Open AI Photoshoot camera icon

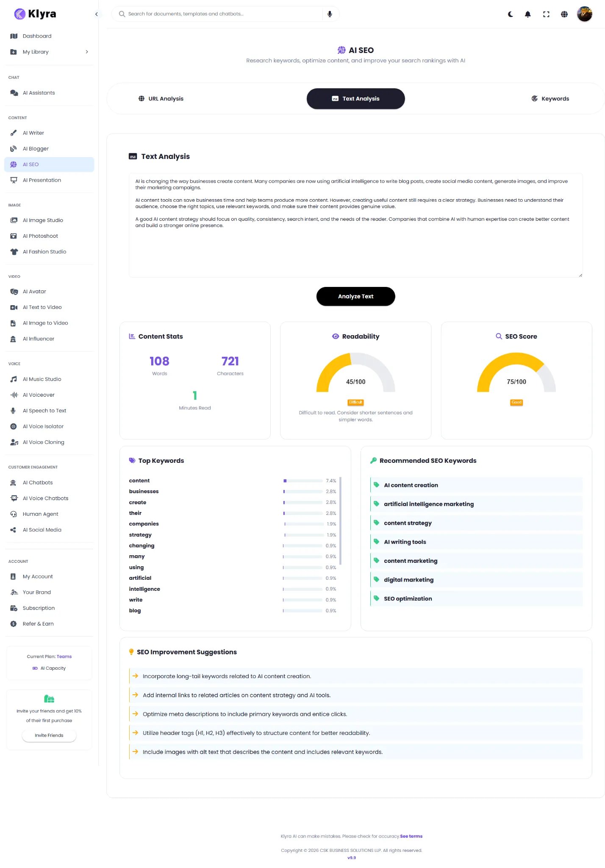(x=14, y=236)
